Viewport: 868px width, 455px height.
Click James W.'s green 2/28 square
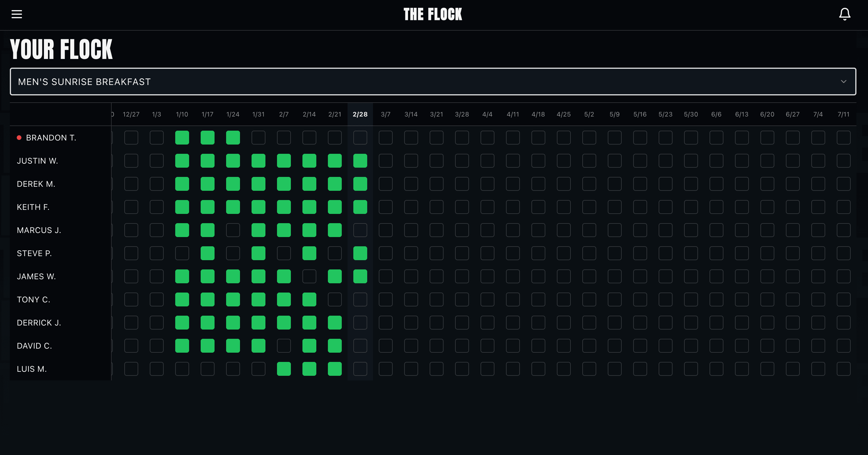pyautogui.click(x=360, y=276)
